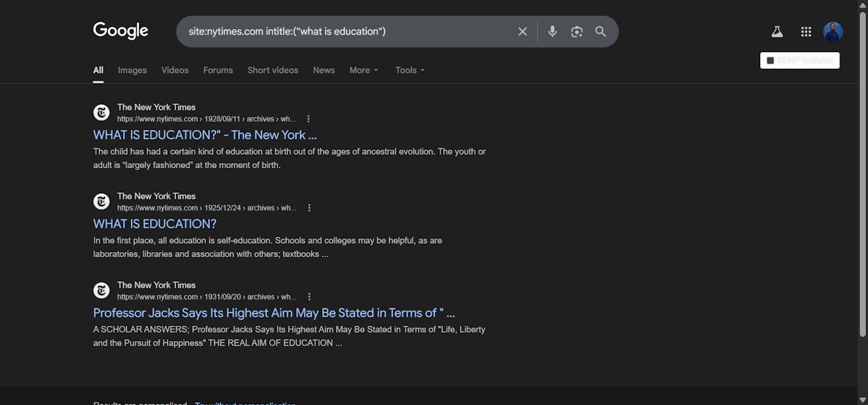Toggle the SERP features checkbox

(x=771, y=60)
